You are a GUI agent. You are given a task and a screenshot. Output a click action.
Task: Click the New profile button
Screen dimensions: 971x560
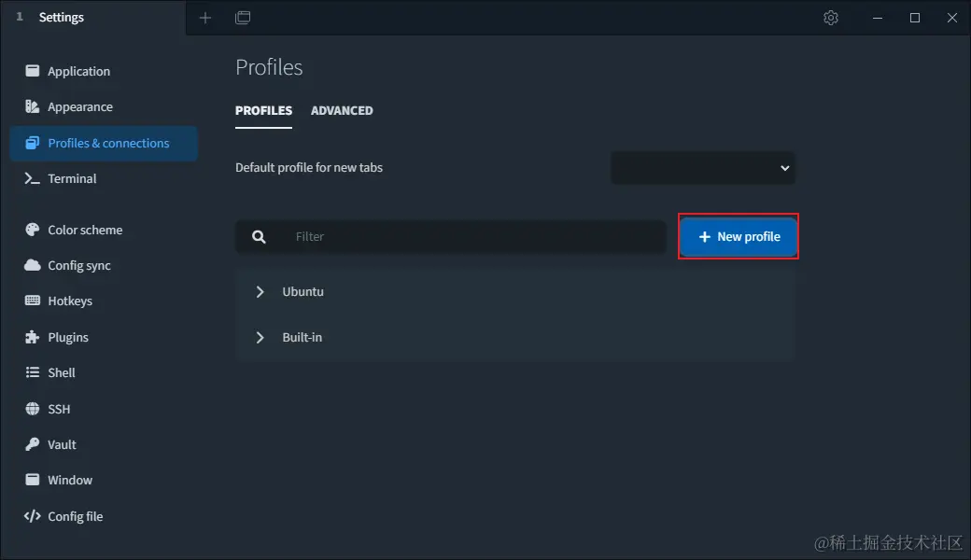(739, 236)
